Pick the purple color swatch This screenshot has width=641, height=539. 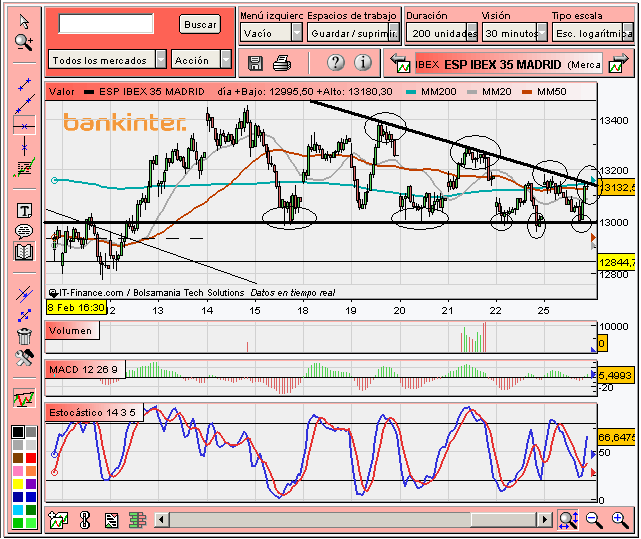coord(31,484)
